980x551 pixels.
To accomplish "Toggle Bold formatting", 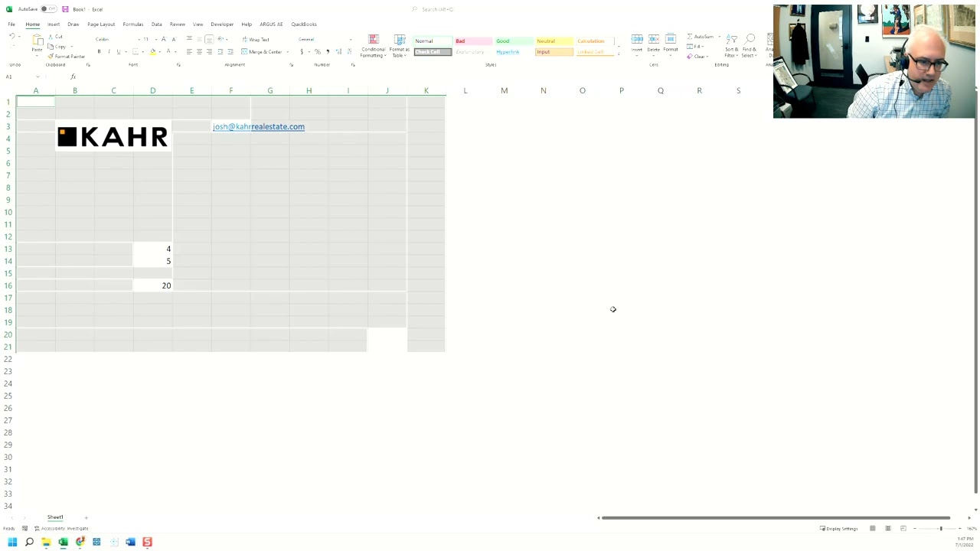I will 99,51.
